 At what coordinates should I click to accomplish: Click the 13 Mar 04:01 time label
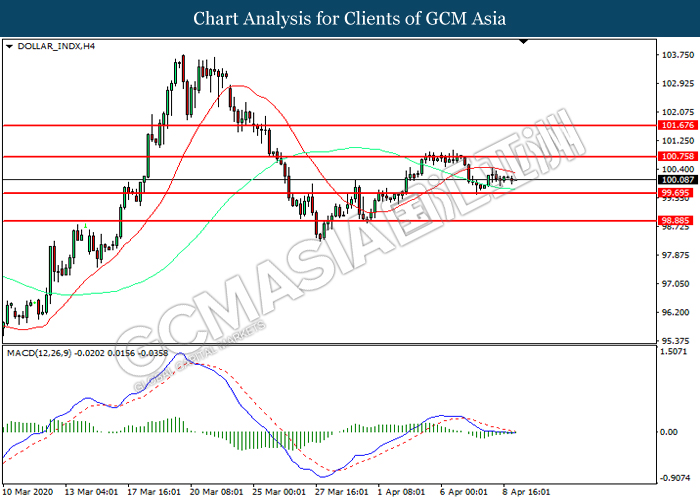click(91, 492)
